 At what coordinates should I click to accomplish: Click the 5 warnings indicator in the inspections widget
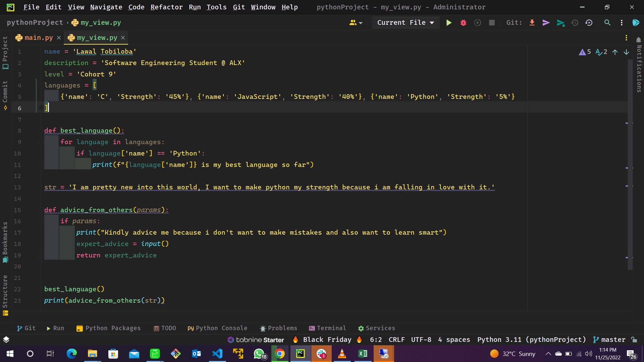585,52
